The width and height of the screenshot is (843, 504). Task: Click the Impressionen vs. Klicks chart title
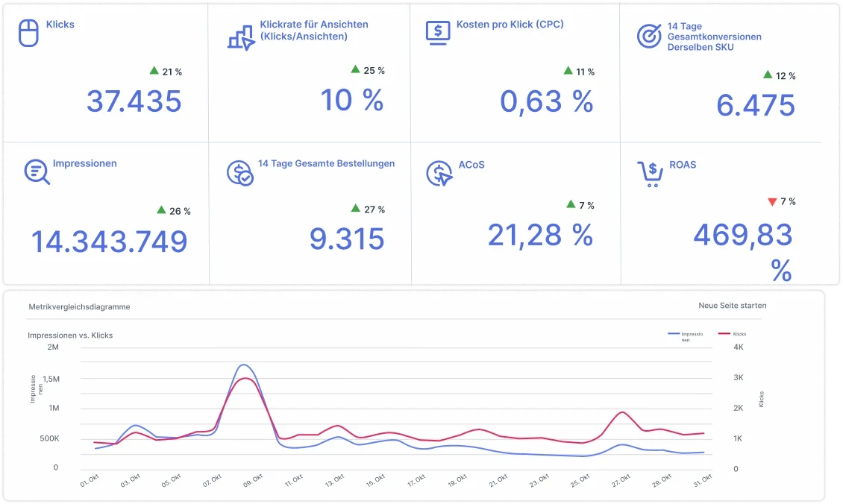click(70, 336)
